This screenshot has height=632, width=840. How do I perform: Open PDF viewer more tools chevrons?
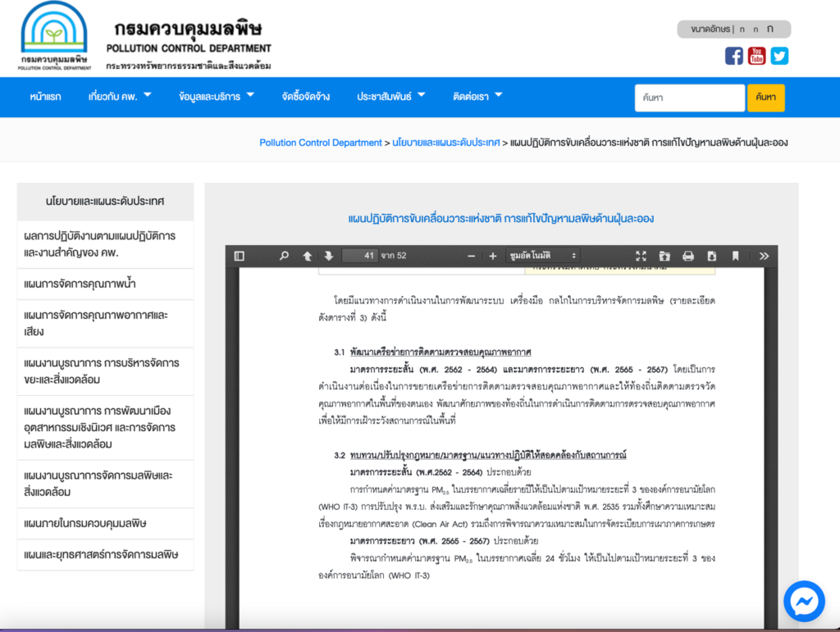(765, 256)
